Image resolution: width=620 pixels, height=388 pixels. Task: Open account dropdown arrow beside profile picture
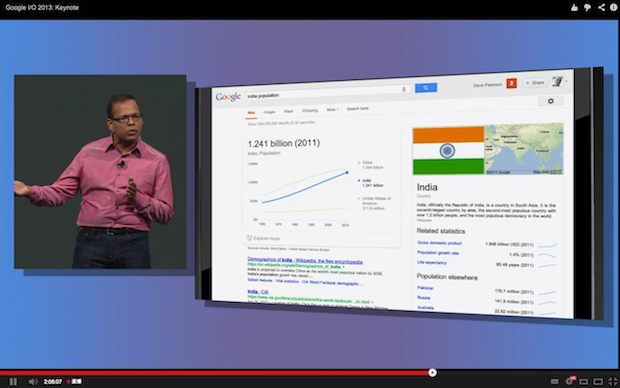567,81
